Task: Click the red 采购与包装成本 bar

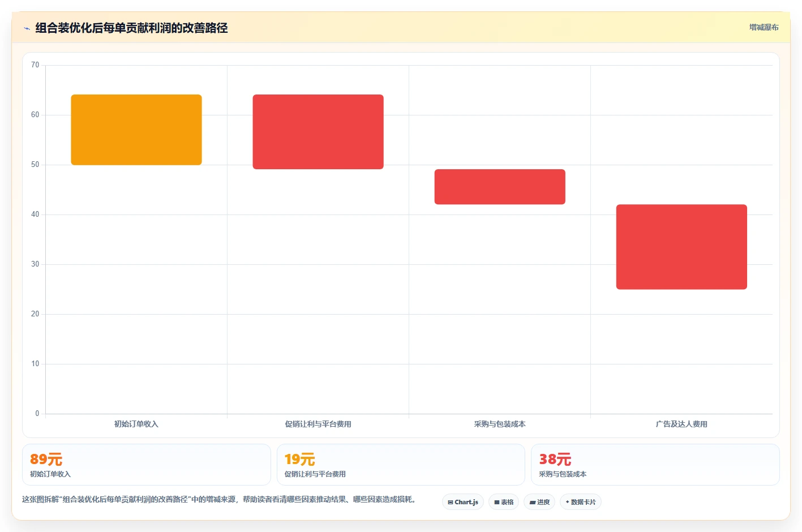Action: [x=500, y=187]
